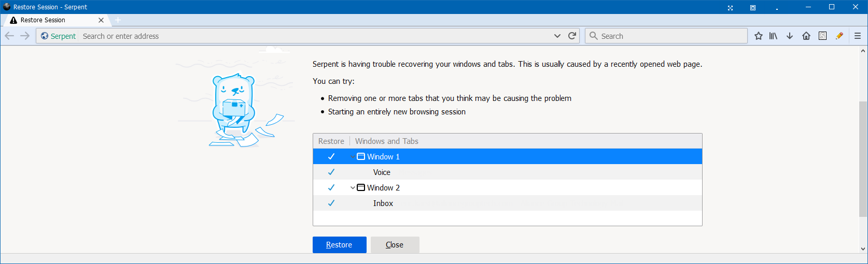The height and width of the screenshot is (264, 868).
Task: Click the Window 2 window icon
Action: pyautogui.click(x=361, y=187)
